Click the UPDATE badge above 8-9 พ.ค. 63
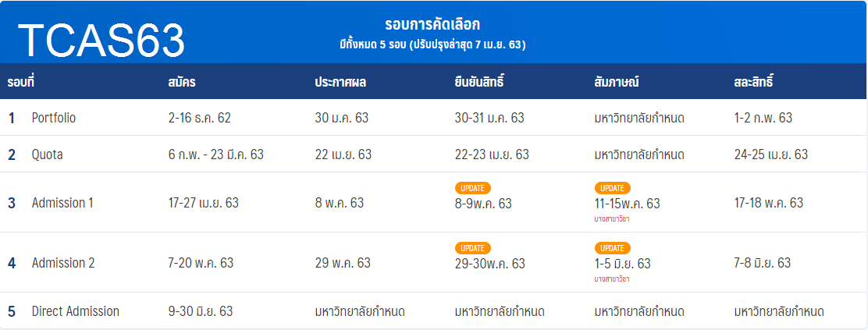This screenshot has width=868, height=330. point(472,188)
